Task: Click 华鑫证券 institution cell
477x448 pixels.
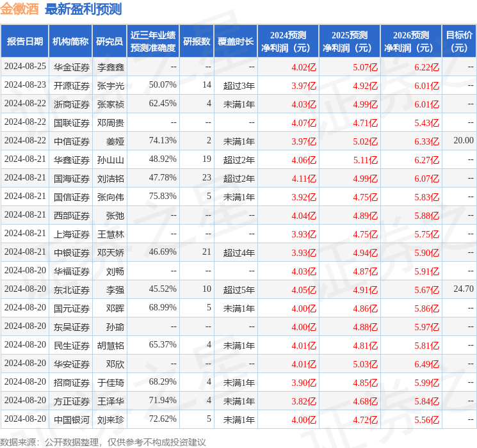Action: pos(72,160)
